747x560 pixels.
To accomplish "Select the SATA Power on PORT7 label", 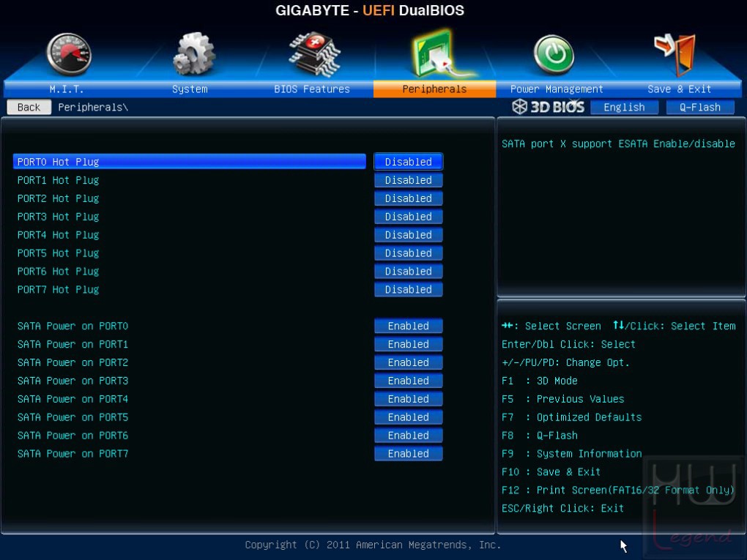I will click(x=73, y=454).
